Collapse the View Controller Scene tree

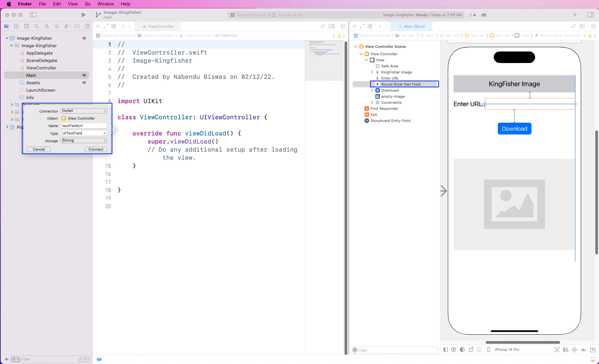point(356,47)
